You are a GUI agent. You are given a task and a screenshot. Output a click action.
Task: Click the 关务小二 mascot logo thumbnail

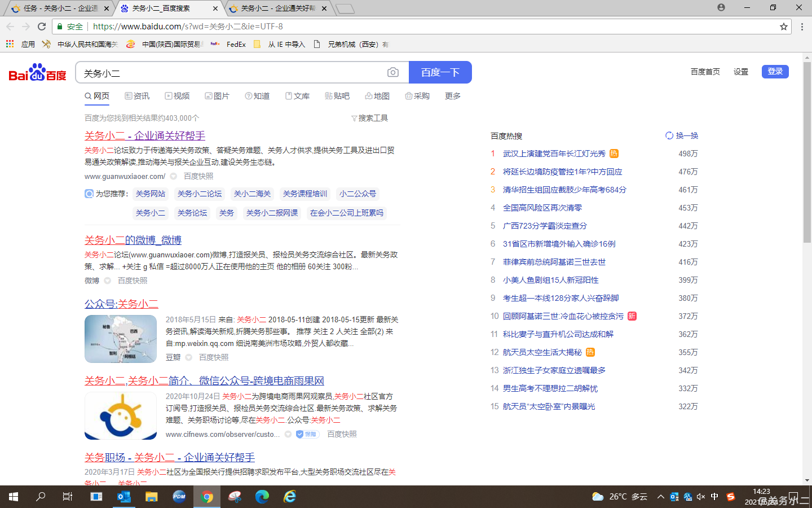121,415
